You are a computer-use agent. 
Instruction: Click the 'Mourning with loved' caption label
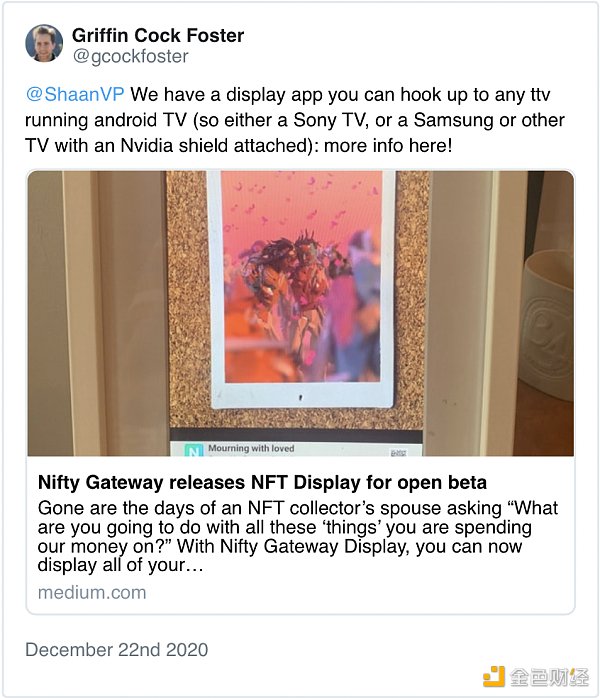[x=251, y=449]
